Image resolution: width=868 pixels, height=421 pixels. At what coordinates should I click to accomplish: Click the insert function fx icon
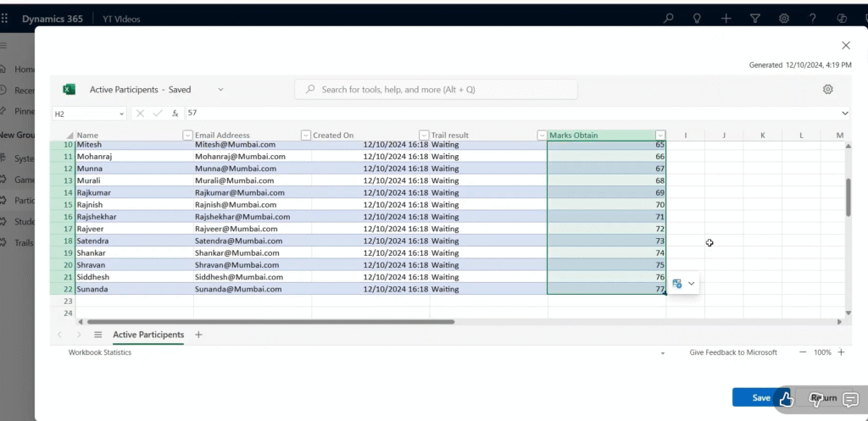click(x=175, y=113)
